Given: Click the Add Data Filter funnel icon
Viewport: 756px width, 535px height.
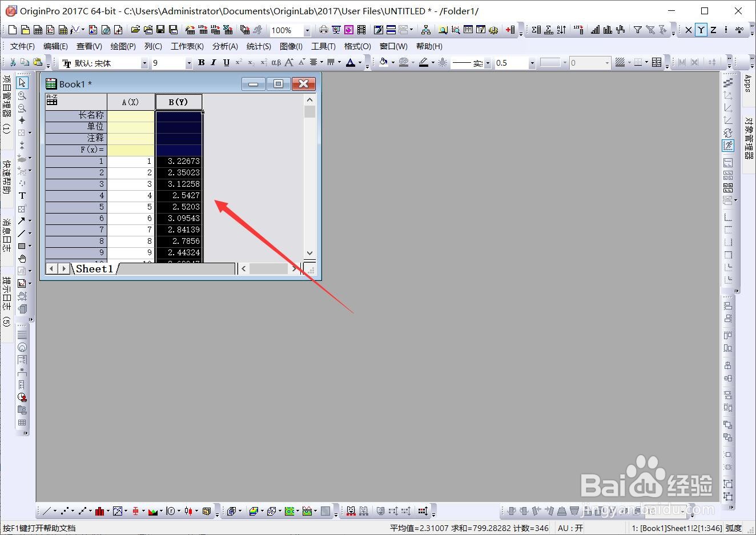Looking at the screenshot, I should [638, 30].
